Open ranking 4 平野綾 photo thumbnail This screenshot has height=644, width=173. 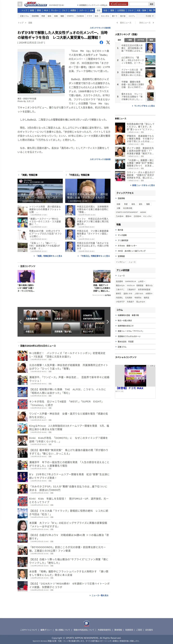pos(150,85)
